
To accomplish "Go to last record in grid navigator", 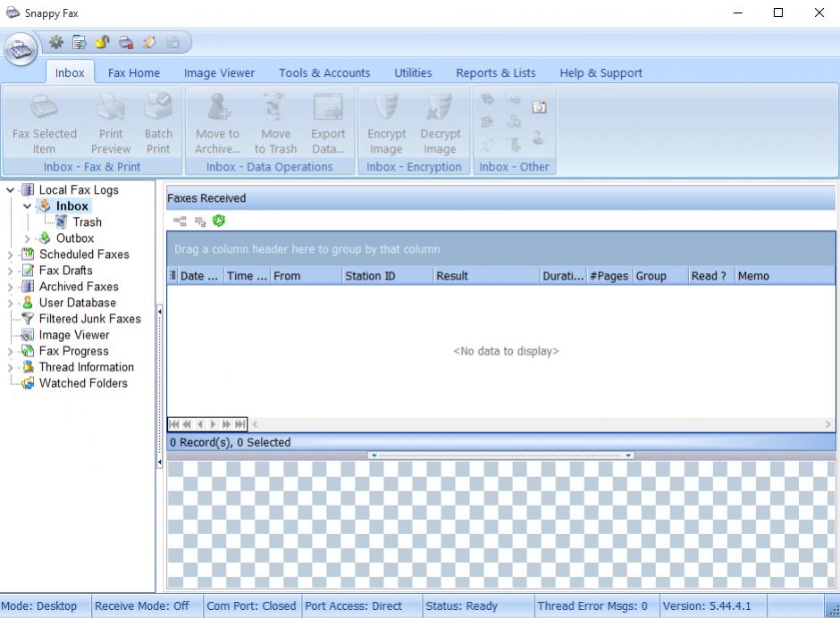I will coord(240,424).
